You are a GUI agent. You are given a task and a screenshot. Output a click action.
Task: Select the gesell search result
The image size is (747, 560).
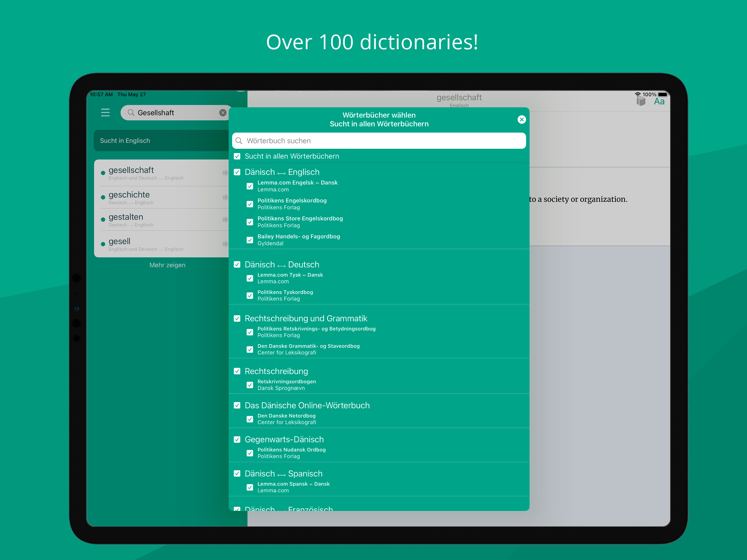pyautogui.click(x=161, y=244)
